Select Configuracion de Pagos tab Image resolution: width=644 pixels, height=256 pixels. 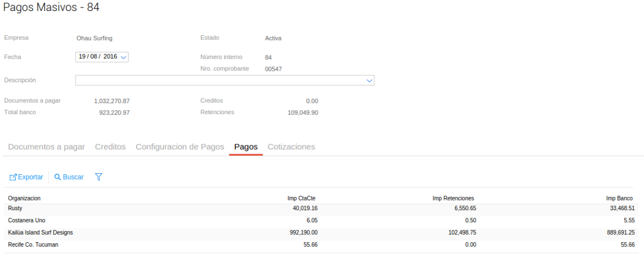coord(180,147)
